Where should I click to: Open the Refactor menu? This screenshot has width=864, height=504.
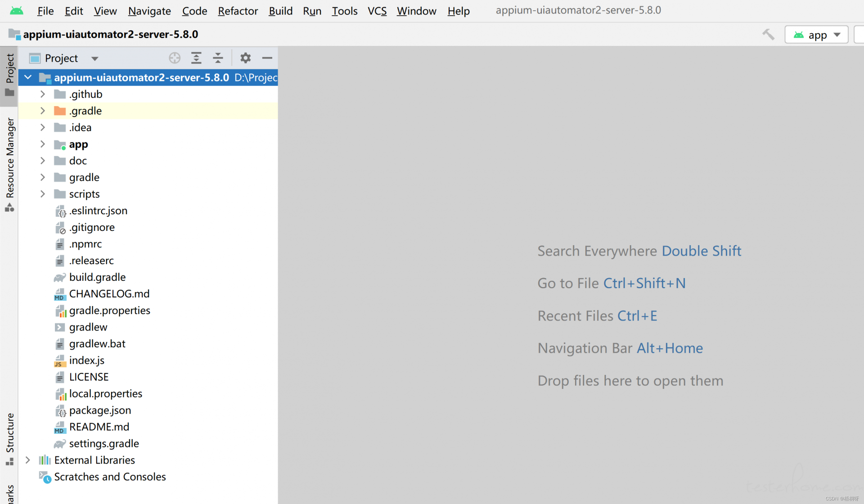(238, 11)
